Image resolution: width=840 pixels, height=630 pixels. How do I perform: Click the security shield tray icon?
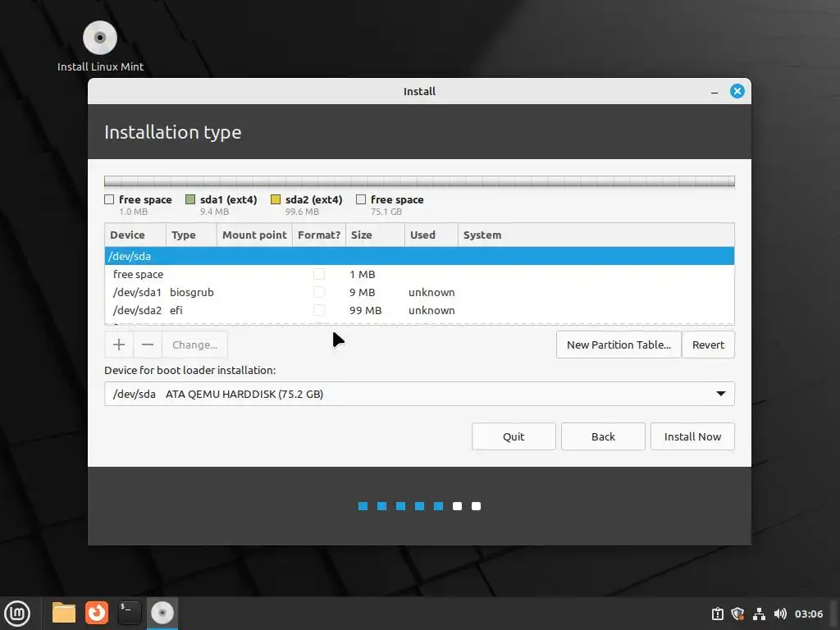click(x=737, y=614)
